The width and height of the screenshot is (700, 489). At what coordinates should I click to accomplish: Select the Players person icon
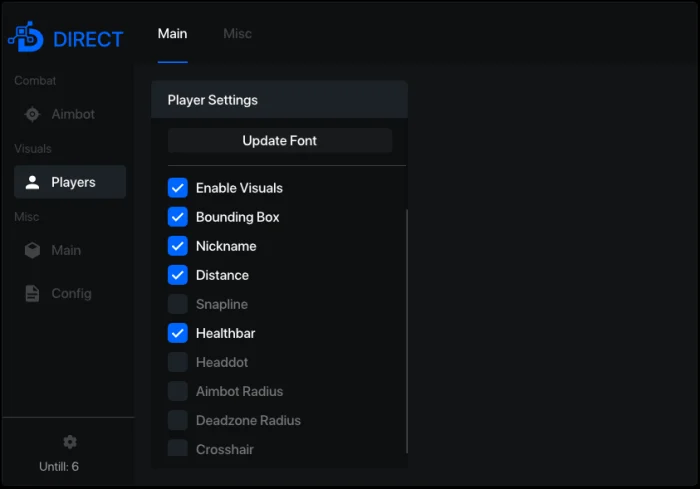pyautogui.click(x=32, y=182)
